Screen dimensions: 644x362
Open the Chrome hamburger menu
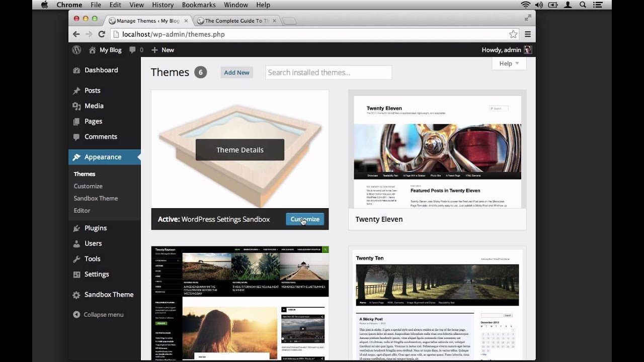(528, 34)
